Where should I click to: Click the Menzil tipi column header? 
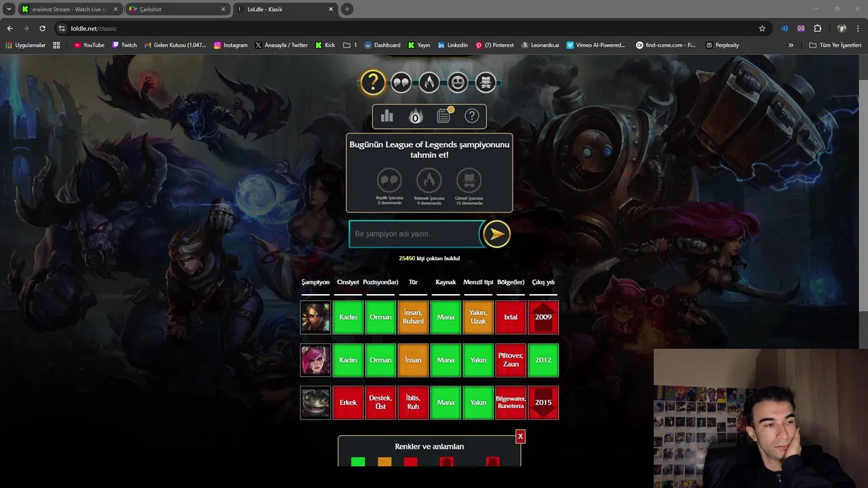click(478, 282)
